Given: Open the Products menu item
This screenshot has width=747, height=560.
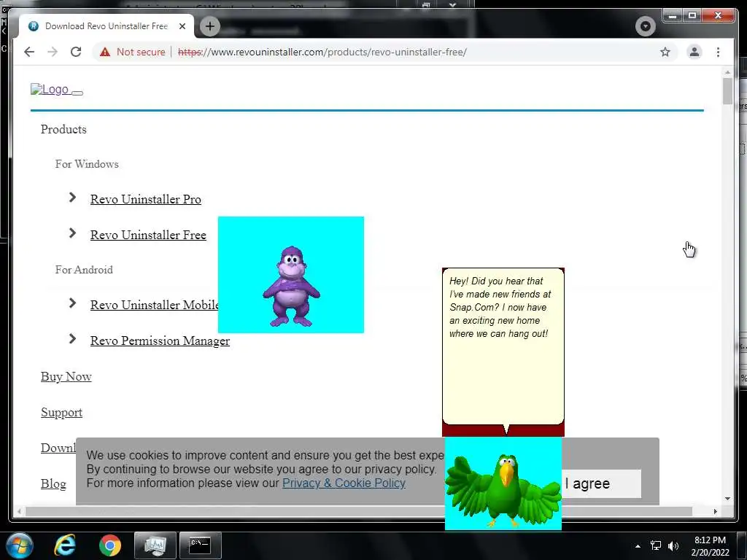Looking at the screenshot, I should [x=63, y=130].
